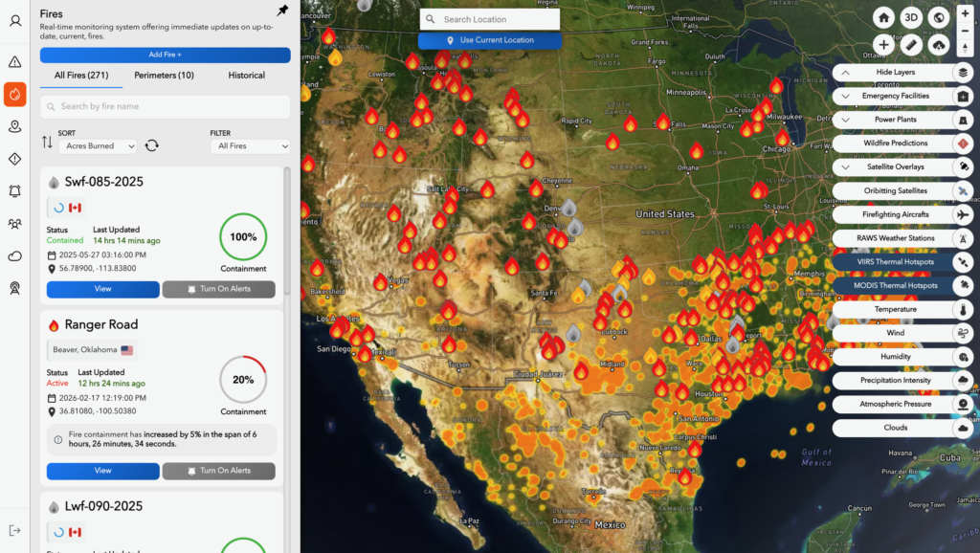View the Swf-085-2025 fire
This screenshot has width=980, height=553.
103,289
